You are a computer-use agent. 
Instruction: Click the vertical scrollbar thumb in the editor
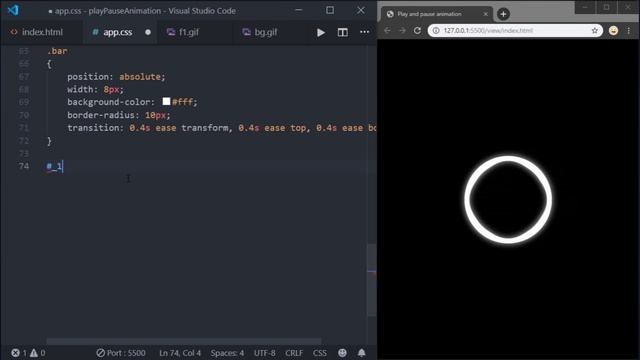click(x=371, y=280)
